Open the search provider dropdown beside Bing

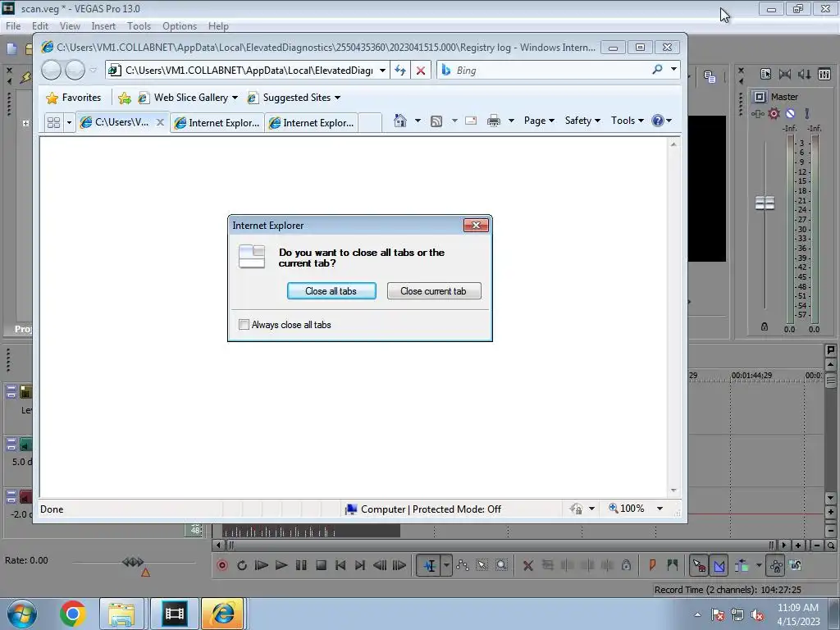[674, 69]
